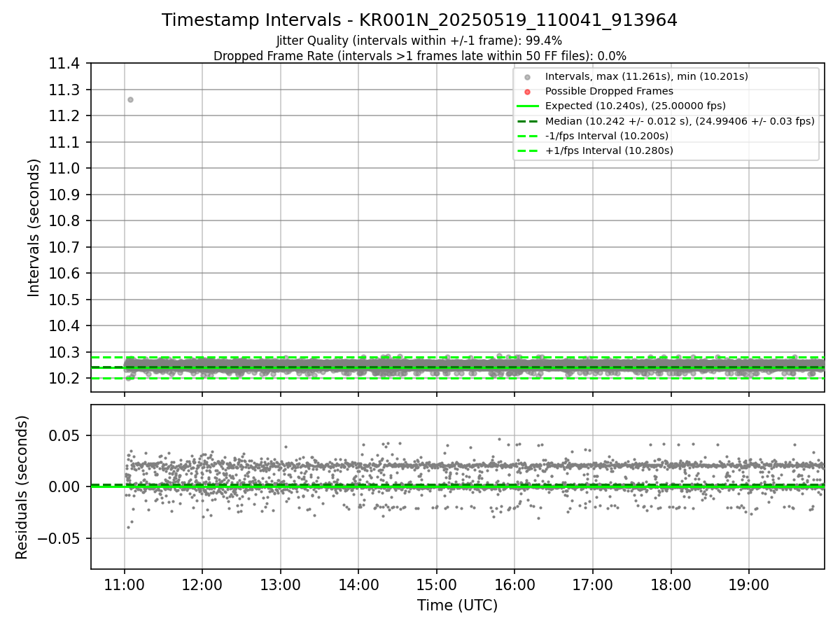This screenshot has width=840, height=630.
Task: Click the outlier data point near 11.26 seconds
Action: (x=130, y=99)
